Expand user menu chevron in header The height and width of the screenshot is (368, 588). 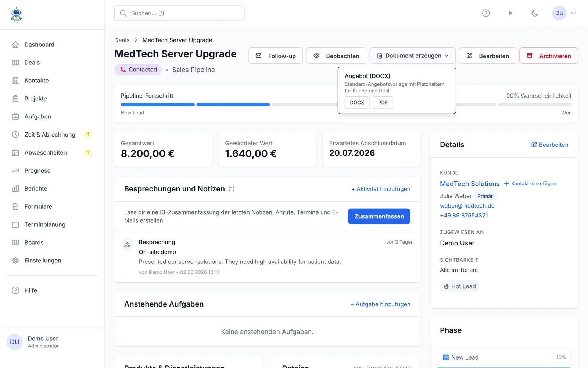[573, 13]
